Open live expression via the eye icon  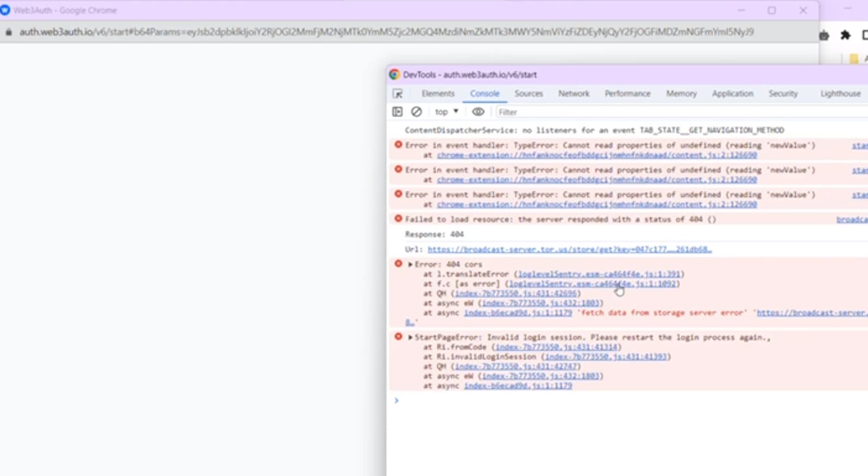[x=478, y=112]
